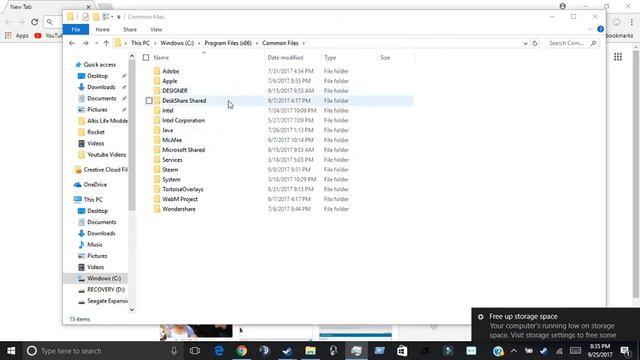Tick the DeskShare Shared row checkbox
This screenshot has width=640, height=360.
click(x=149, y=100)
